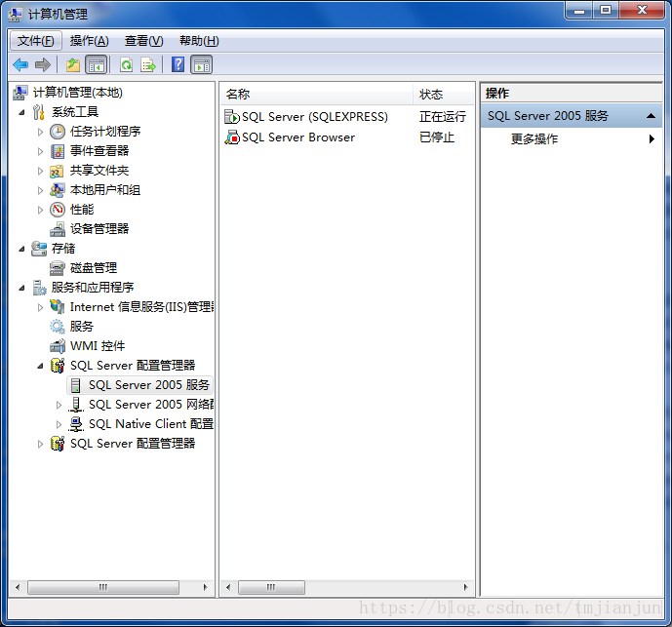Click the 任务计划程序 clock icon
This screenshot has height=627, width=672.
tap(58, 132)
